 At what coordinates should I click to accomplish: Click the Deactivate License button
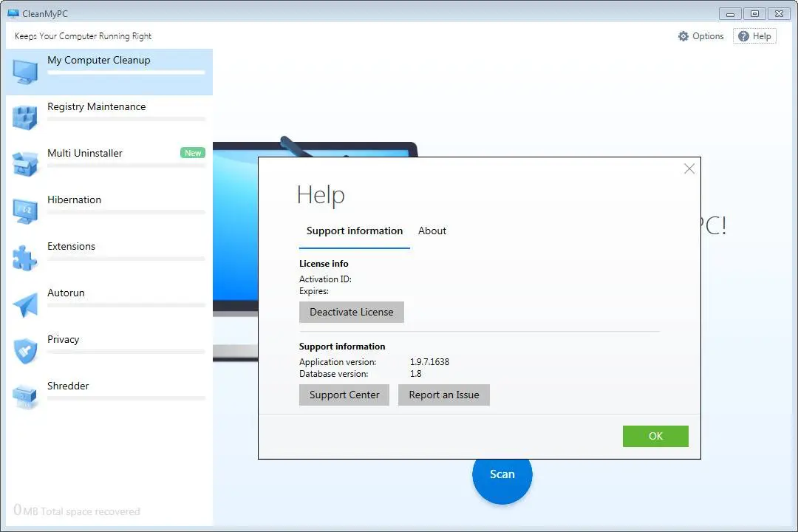pos(352,312)
